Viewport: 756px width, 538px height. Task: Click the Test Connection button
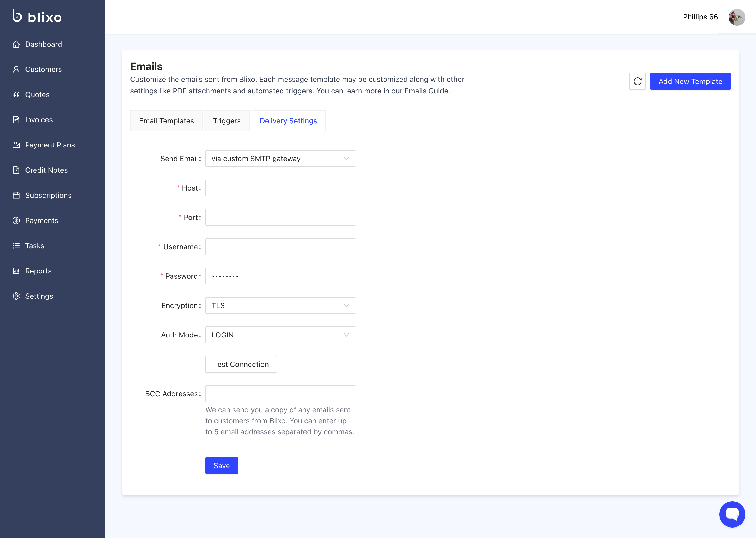(241, 365)
